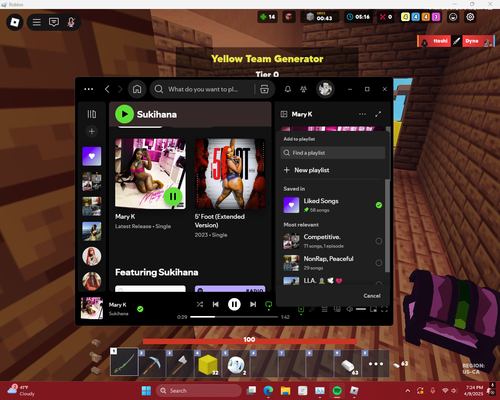
Task: Select the LLA playlist row
Action: [333, 281]
